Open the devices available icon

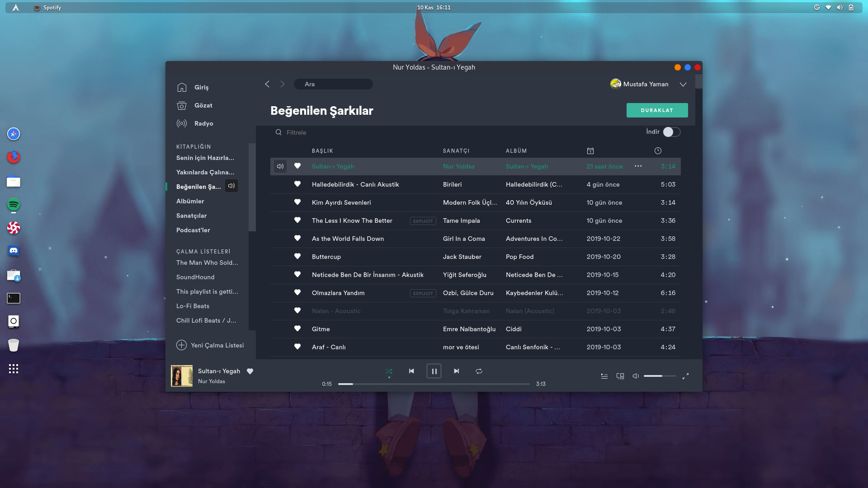[620, 376]
